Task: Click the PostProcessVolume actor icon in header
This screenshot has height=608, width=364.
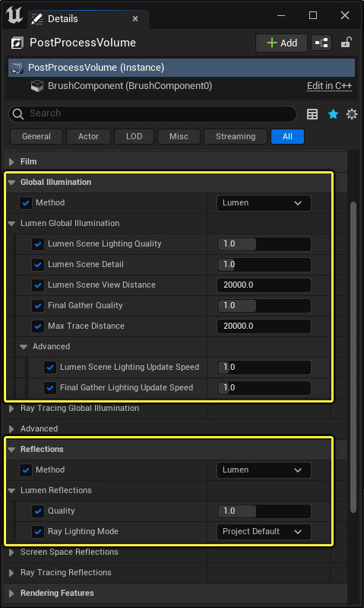Action: tap(17, 43)
